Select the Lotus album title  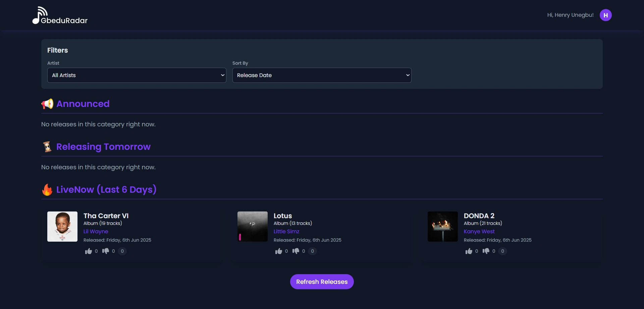[x=283, y=216]
